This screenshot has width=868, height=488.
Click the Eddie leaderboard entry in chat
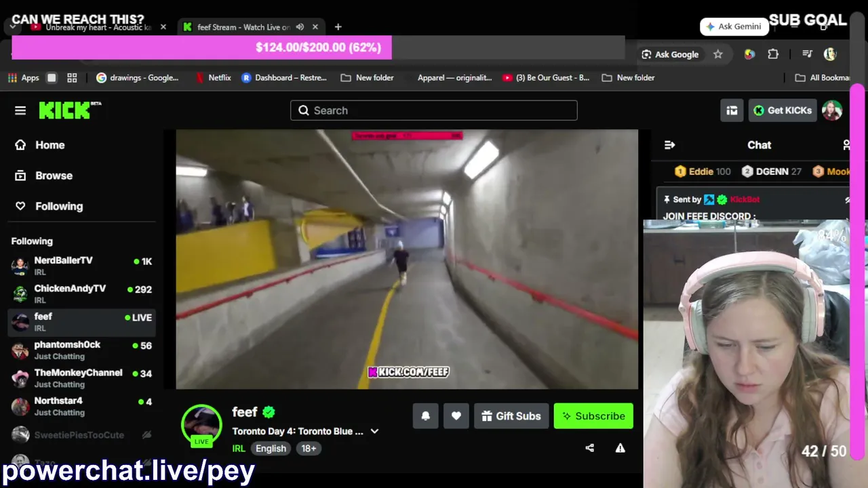click(x=703, y=171)
